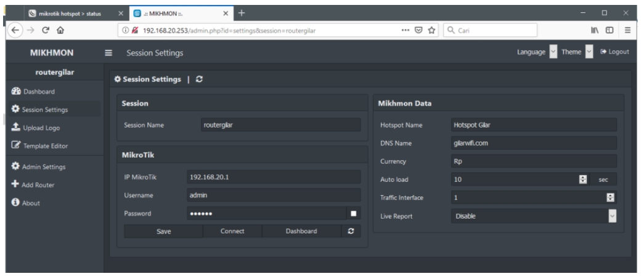The height and width of the screenshot is (279, 644).
Task: Reload using icon beside Session Settings header
Action: tap(199, 79)
